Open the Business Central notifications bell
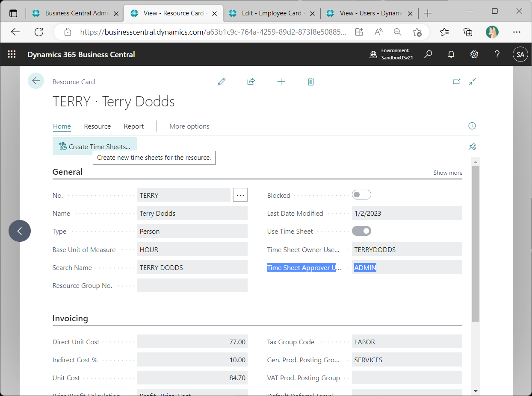Screen dimensions: 532x396 pos(451,54)
